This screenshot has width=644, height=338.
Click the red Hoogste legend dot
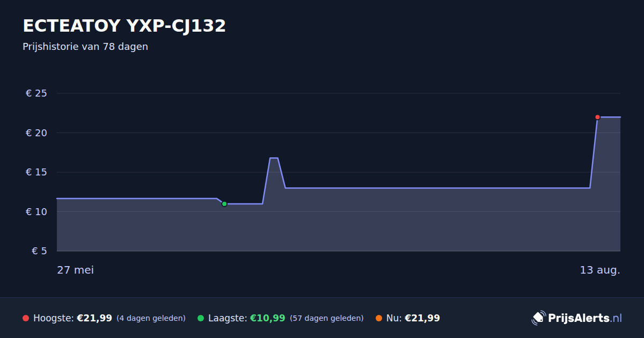coord(26,318)
